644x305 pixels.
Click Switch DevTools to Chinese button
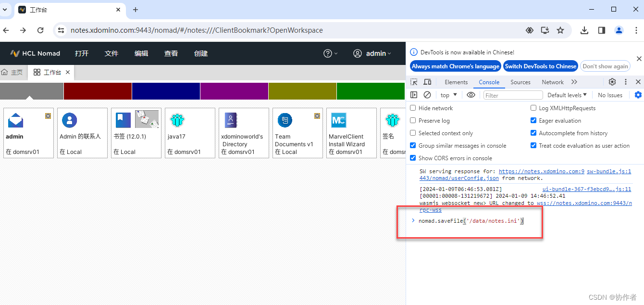[541, 66]
